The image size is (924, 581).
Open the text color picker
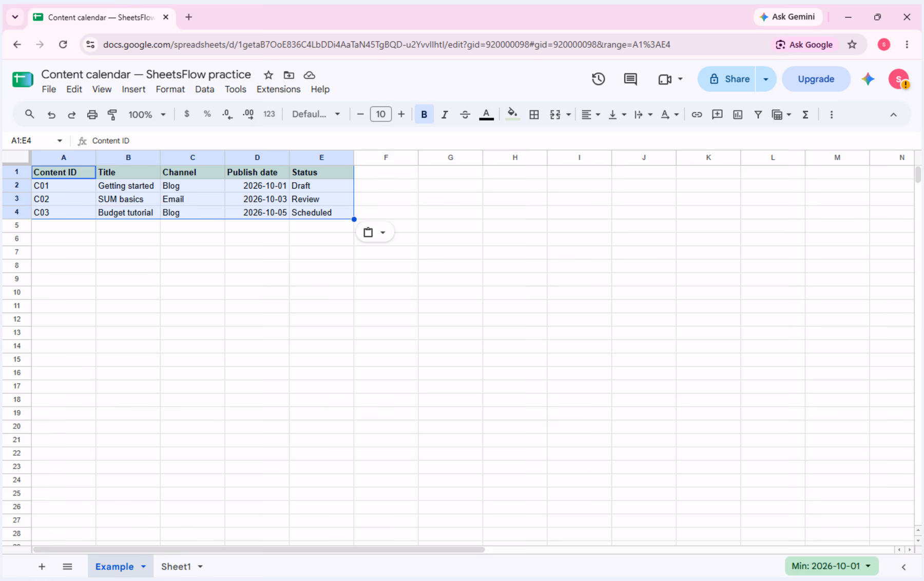(486, 114)
